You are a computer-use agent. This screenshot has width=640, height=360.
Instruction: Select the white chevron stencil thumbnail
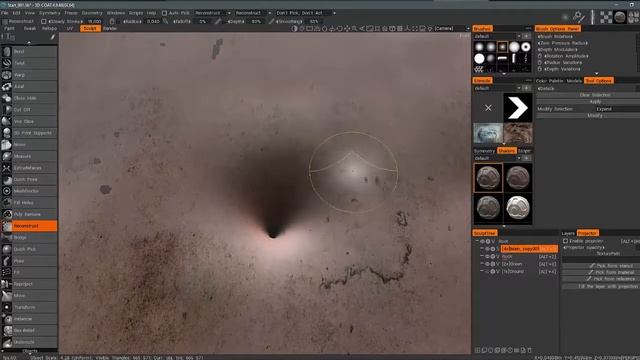tap(518, 108)
